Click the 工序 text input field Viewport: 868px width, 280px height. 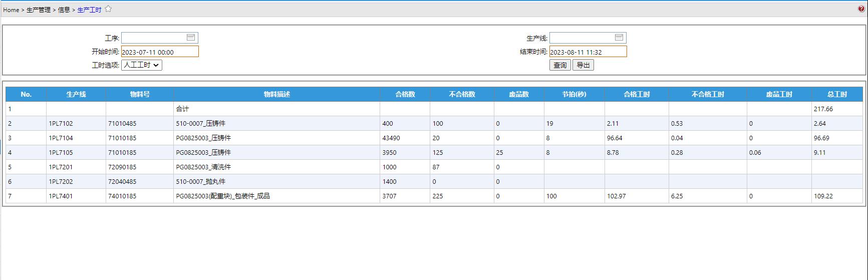coord(153,38)
